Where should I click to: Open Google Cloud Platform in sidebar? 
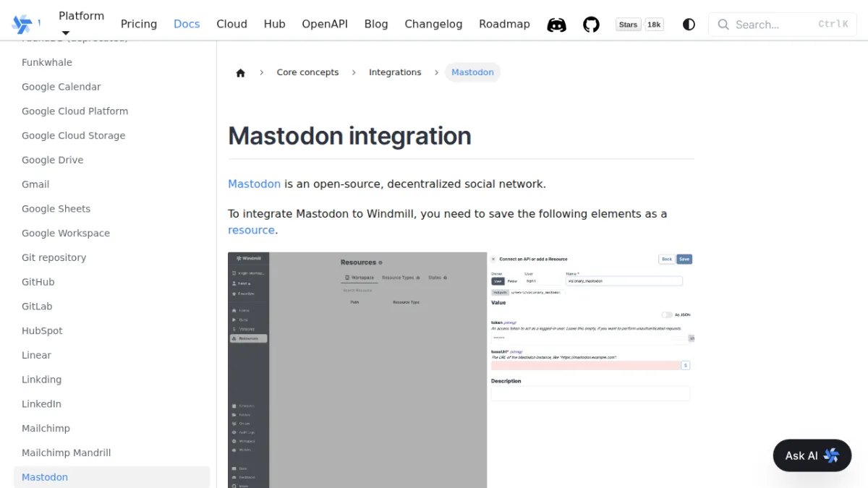pyautogui.click(x=75, y=111)
